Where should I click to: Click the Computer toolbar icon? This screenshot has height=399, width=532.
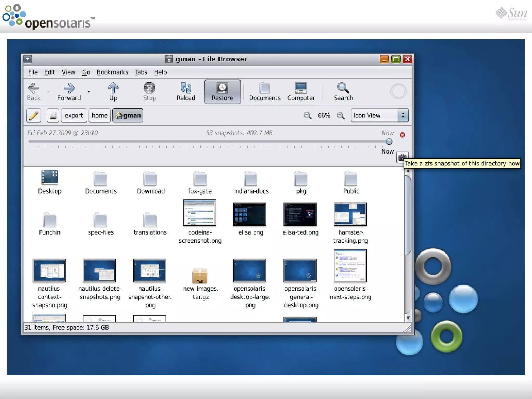[301, 91]
